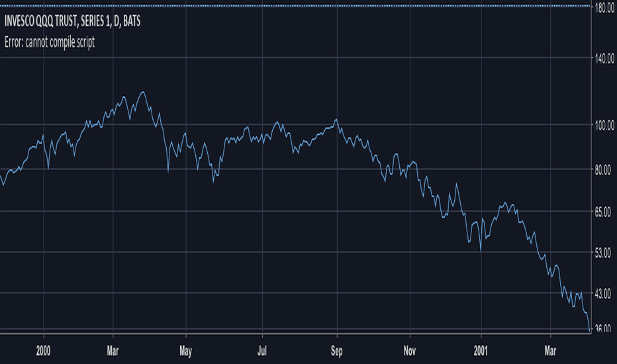
Task: Click the INVESCO QQQ TRUST, SERIES 1 title
Action: coord(72,21)
